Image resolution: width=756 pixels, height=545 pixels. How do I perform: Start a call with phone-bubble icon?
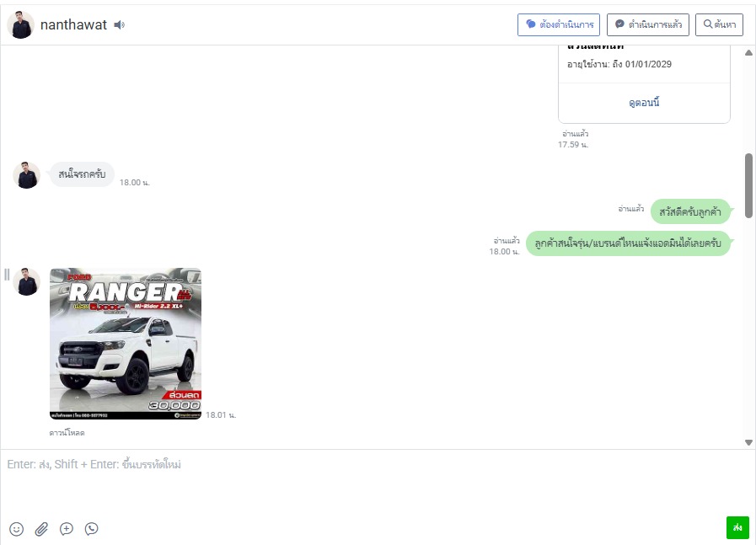tap(92, 529)
